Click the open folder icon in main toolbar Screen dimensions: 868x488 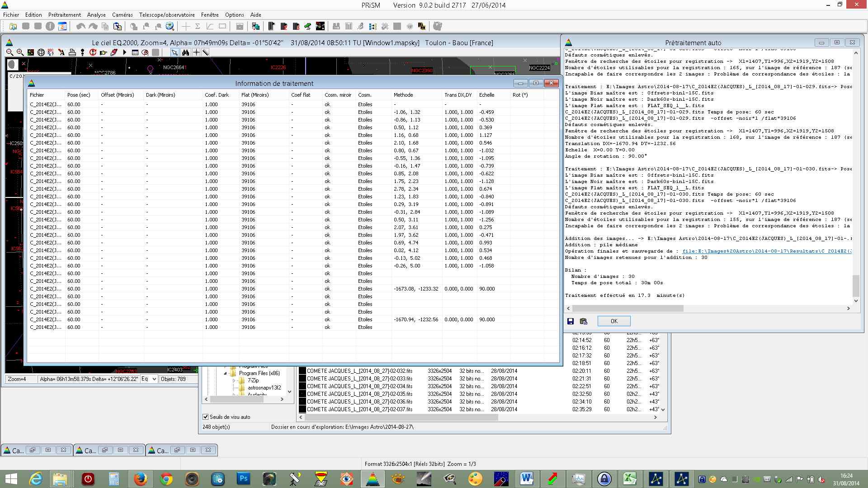13,26
